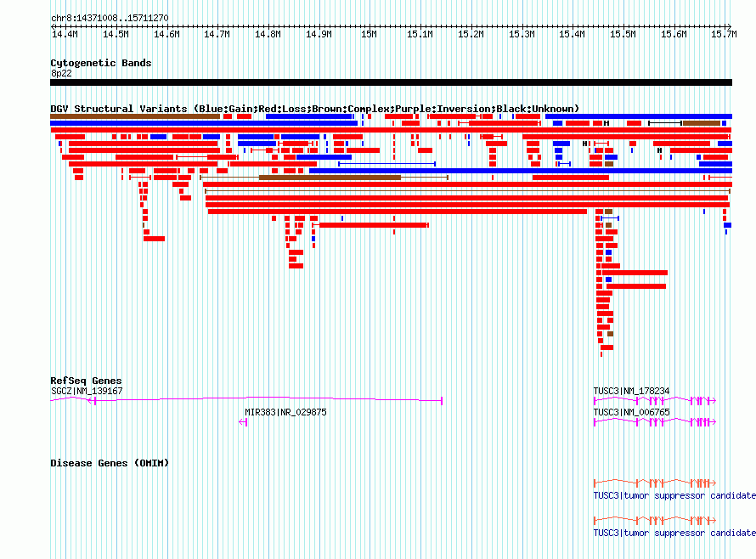Click the chr8:14371008..15711270 coordinate label

click(110, 18)
